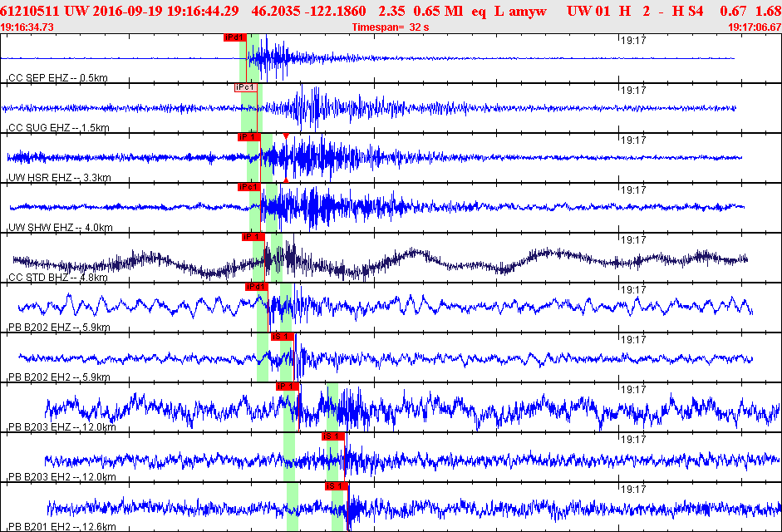Select the iS 1 pick flag on B201 EH2 trace
The width and height of the screenshot is (782, 532).
pyautogui.click(x=336, y=486)
